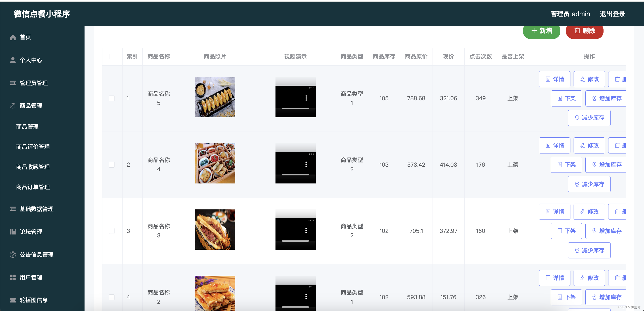Open video menu dots for 商品名称 2

tap(306, 297)
